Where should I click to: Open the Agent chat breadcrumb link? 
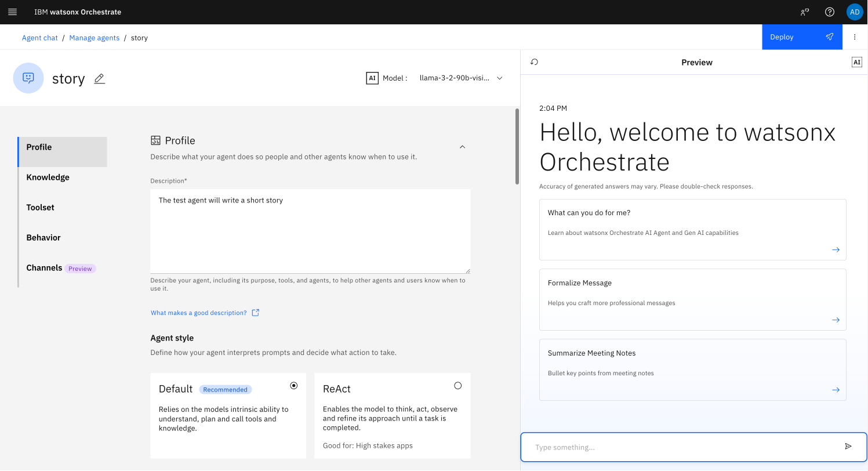pyautogui.click(x=40, y=38)
